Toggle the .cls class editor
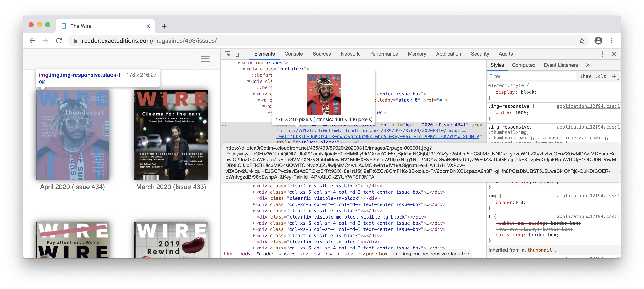The width and height of the screenshot is (644, 289). click(601, 76)
